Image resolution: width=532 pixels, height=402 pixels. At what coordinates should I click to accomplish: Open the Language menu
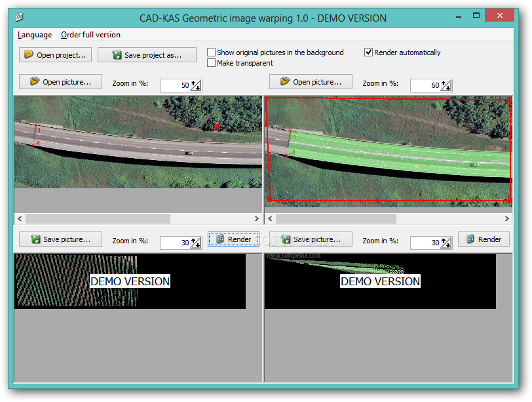35,35
